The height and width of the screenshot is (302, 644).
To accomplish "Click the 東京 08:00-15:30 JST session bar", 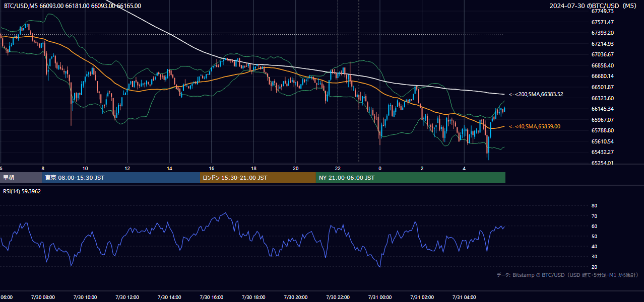I will point(121,178).
